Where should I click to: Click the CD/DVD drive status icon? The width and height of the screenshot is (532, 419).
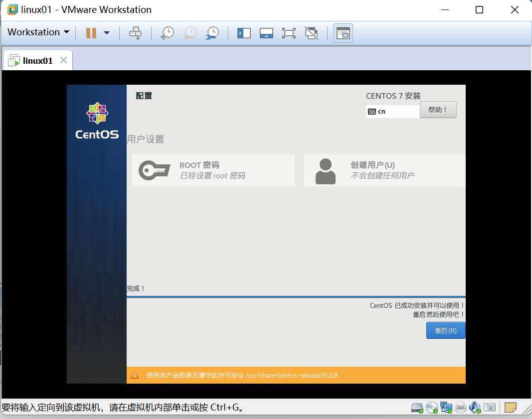coord(432,408)
